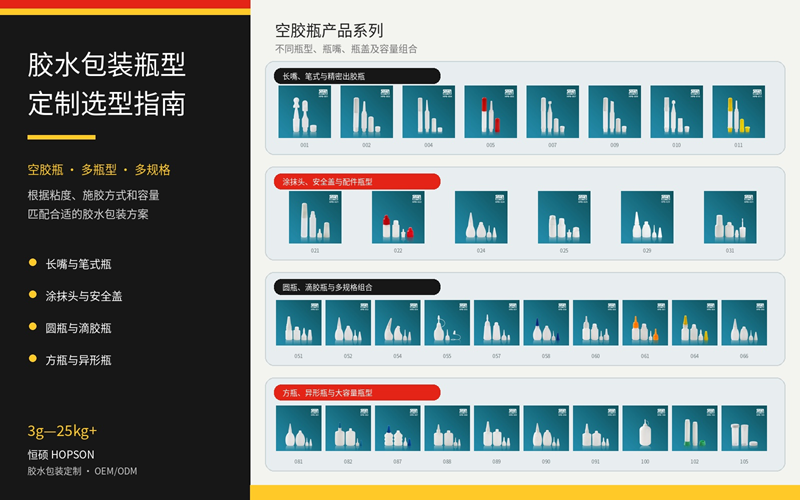Select subtitle '不同瓶型、瓶嘴、瓶盖及容量组合'

[346, 49]
